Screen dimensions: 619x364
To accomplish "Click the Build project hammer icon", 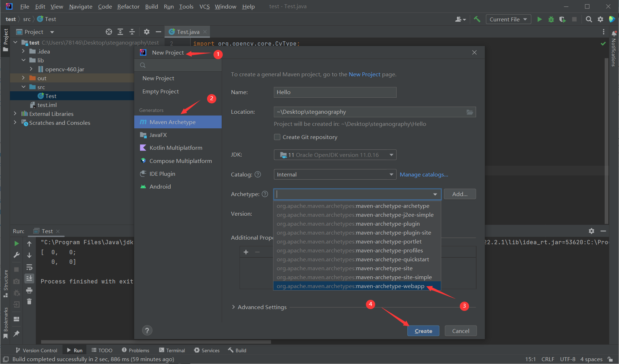I will pyautogui.click(x=477, y=19).
